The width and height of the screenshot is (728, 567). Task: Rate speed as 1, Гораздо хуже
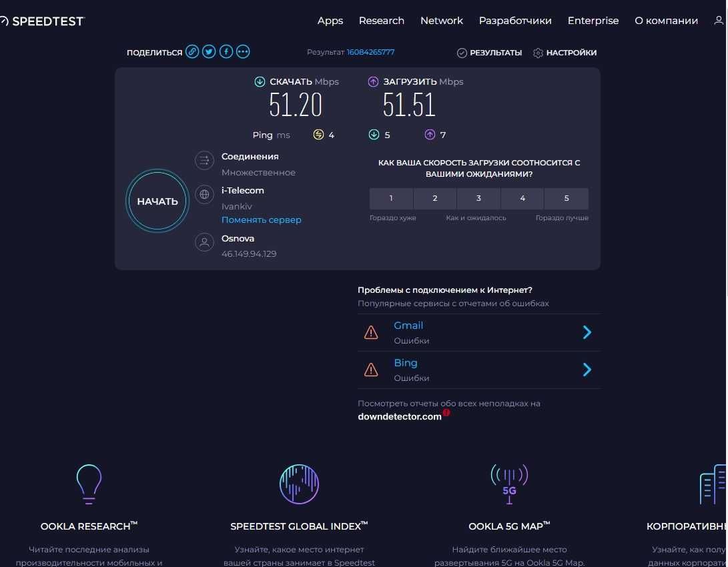(391, 198)
